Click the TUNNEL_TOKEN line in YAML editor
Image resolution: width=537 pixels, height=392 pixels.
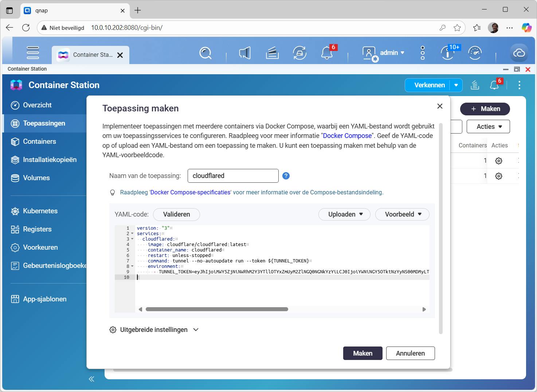(282, 272)
